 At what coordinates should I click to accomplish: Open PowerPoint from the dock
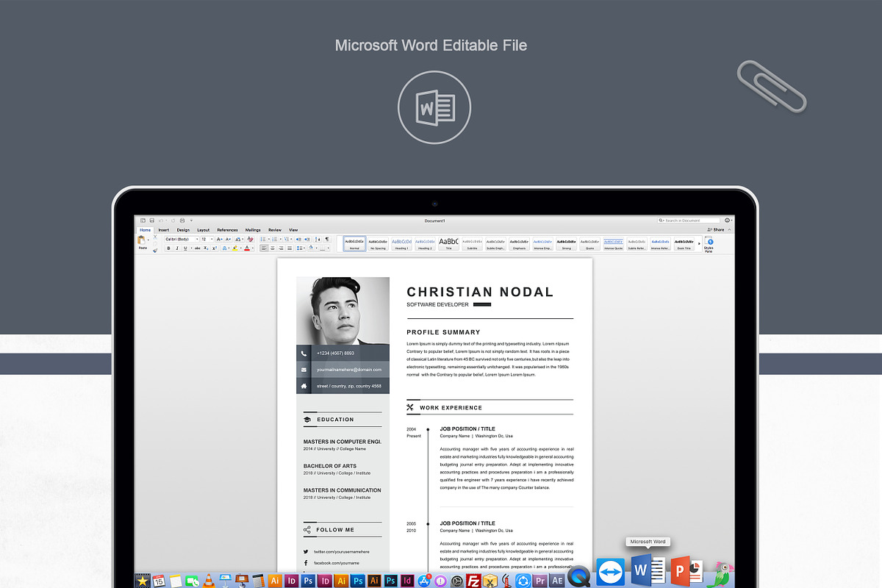click(686, 571)
